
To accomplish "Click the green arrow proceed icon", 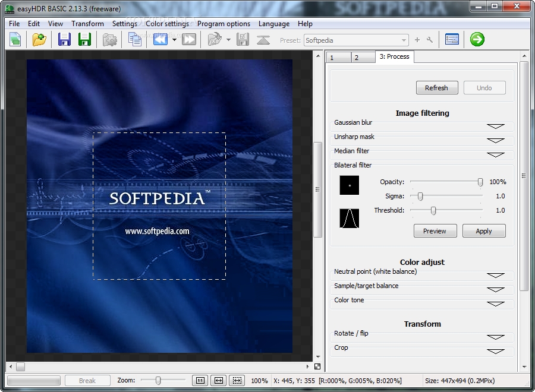I will click(477, 39).
